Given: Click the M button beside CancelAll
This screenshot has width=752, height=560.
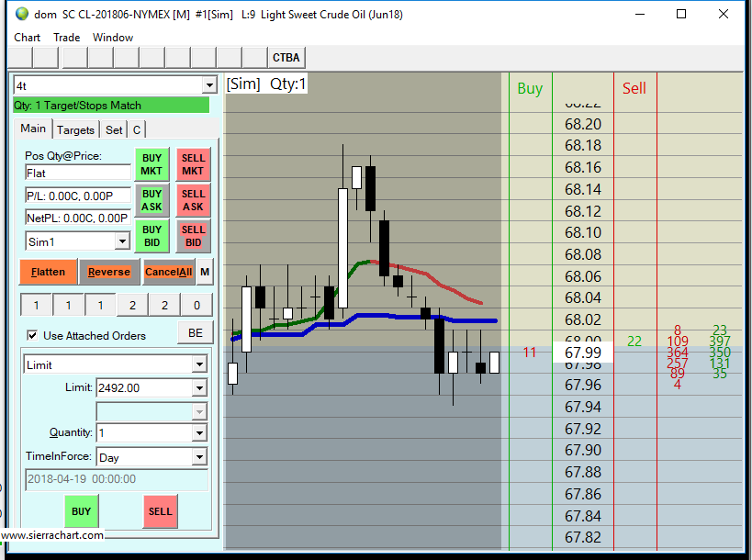Looking at the screenshot, I should coord(205,272).
